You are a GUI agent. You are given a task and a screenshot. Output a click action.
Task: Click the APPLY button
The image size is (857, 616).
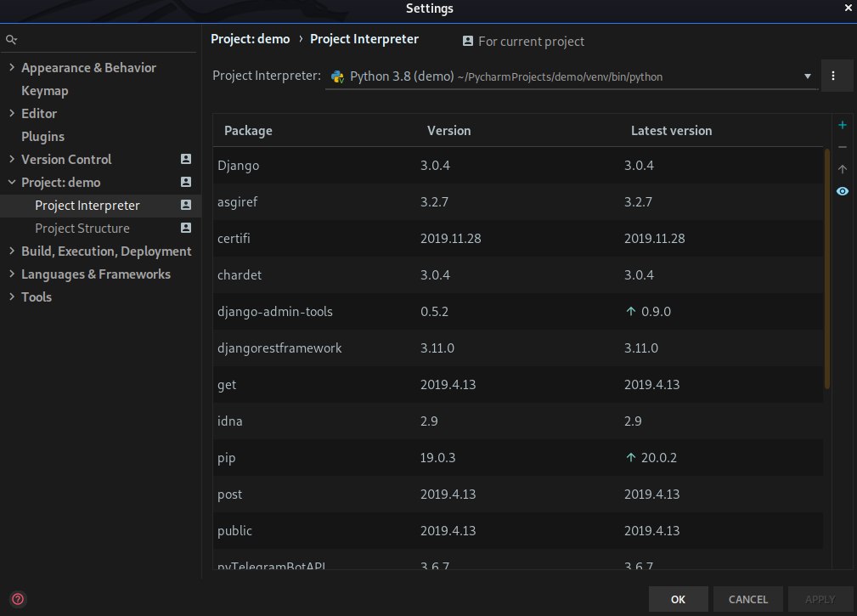pyautogui.click(x=820, y=599)
